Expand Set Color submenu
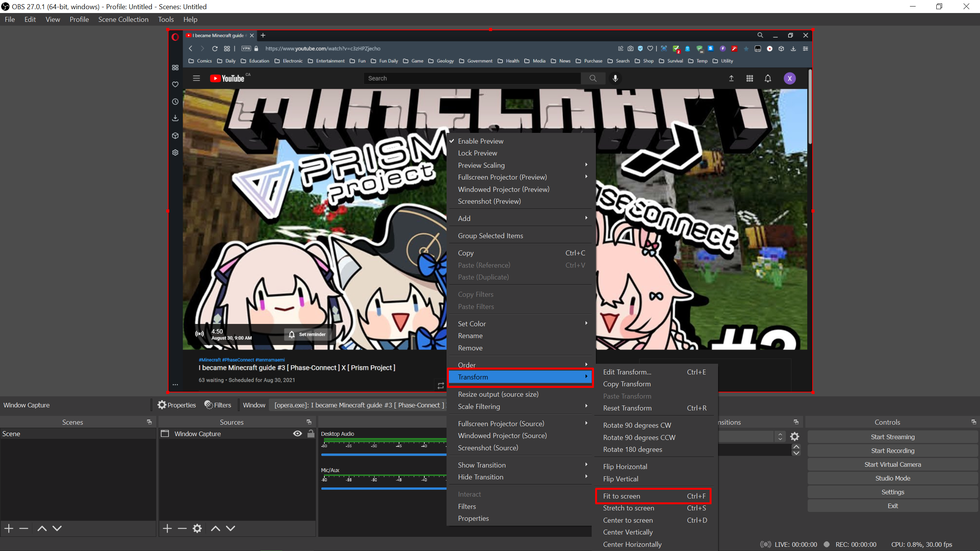The height and width of the screenshot is (551, 980). (520, 324)
